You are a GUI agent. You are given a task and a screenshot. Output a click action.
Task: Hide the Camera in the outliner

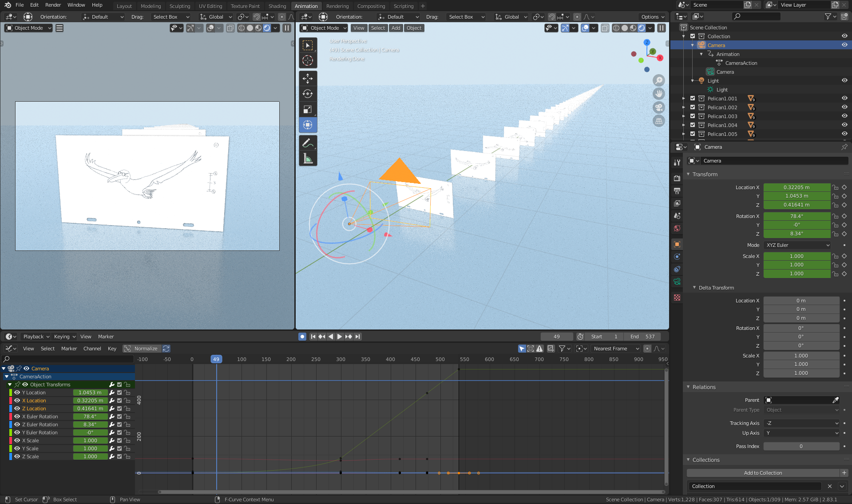[844, 45]
